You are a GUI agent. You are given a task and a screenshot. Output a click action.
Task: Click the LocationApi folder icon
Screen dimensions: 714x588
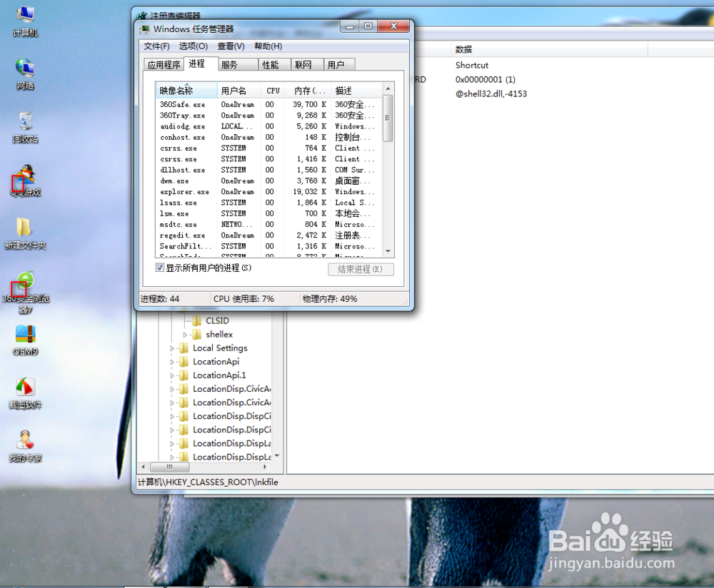click(x=184, y=362)
